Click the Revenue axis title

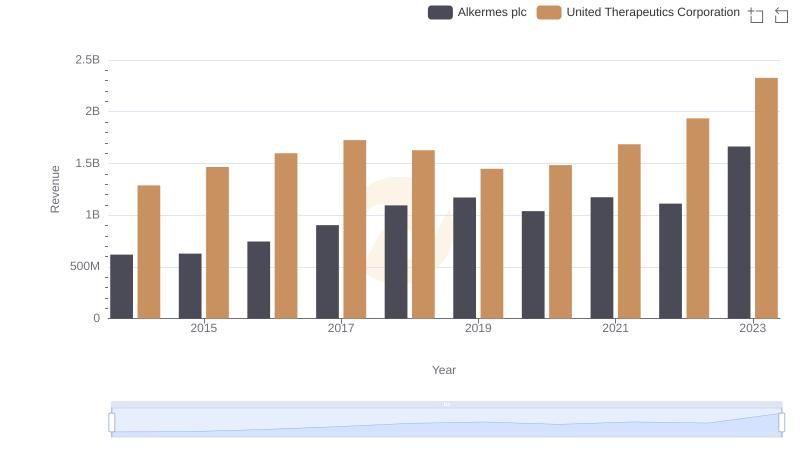(x=55, y=189)
